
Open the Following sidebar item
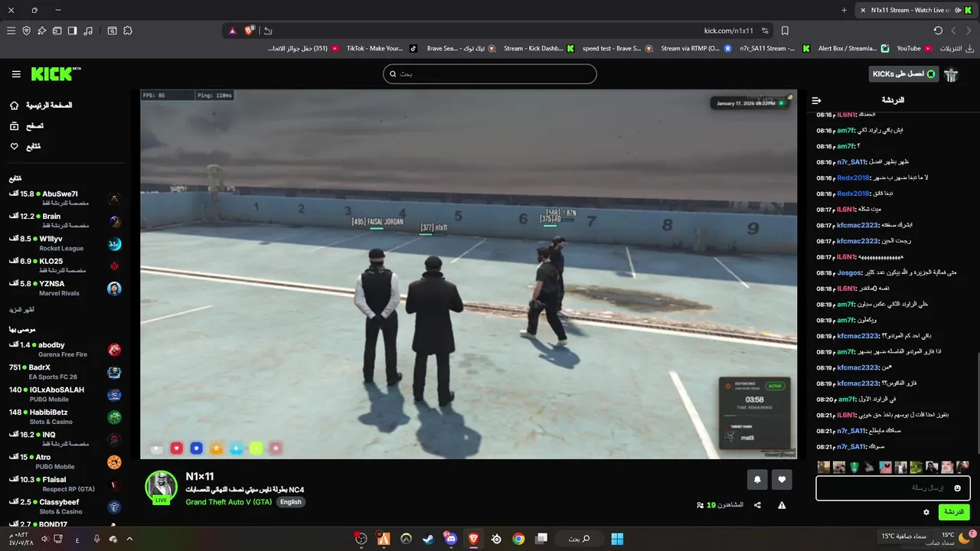[25, 146]
